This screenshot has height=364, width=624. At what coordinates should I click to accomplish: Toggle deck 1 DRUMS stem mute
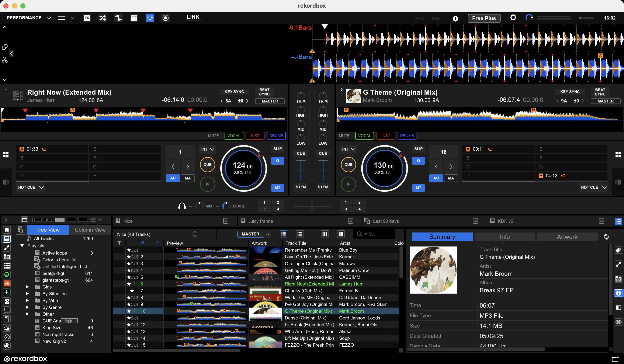pyautogui.click(x=276, y=136)
